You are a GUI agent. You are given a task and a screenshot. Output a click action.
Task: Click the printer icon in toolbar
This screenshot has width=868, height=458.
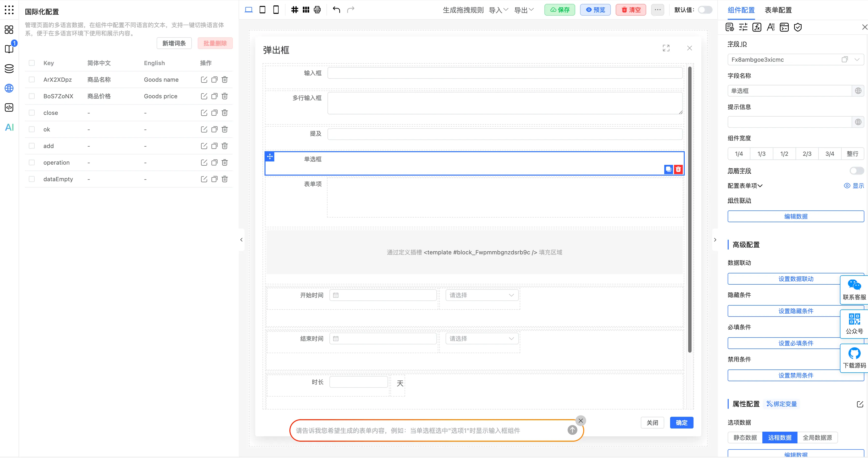tap(317, 10)
